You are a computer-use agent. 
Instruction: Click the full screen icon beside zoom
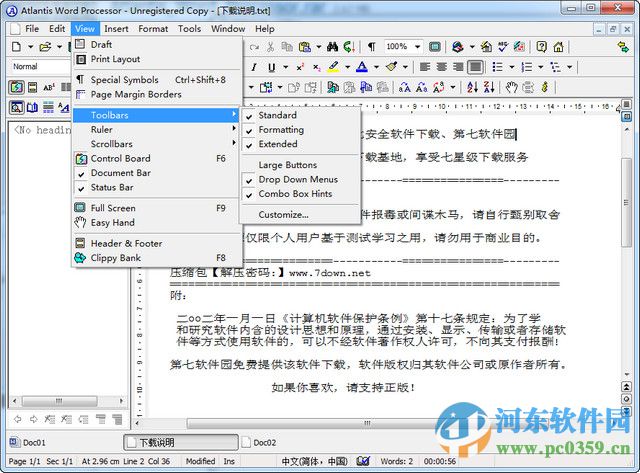click(435, 47)
